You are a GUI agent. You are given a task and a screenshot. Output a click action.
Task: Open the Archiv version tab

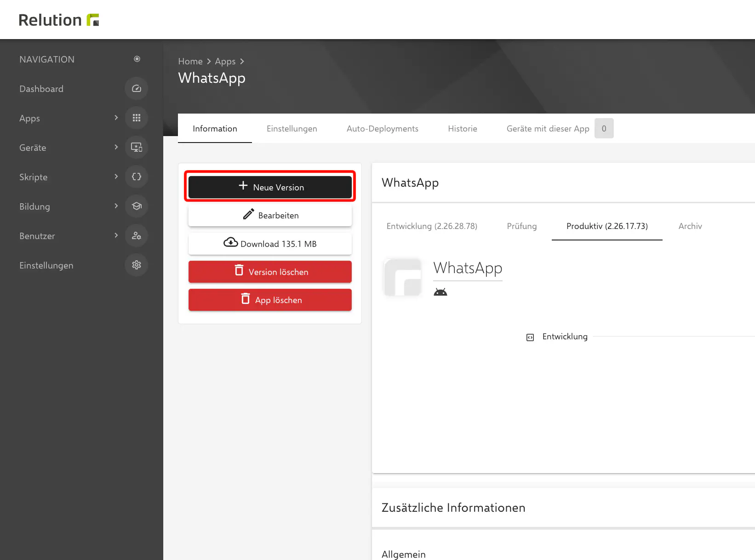690,226
